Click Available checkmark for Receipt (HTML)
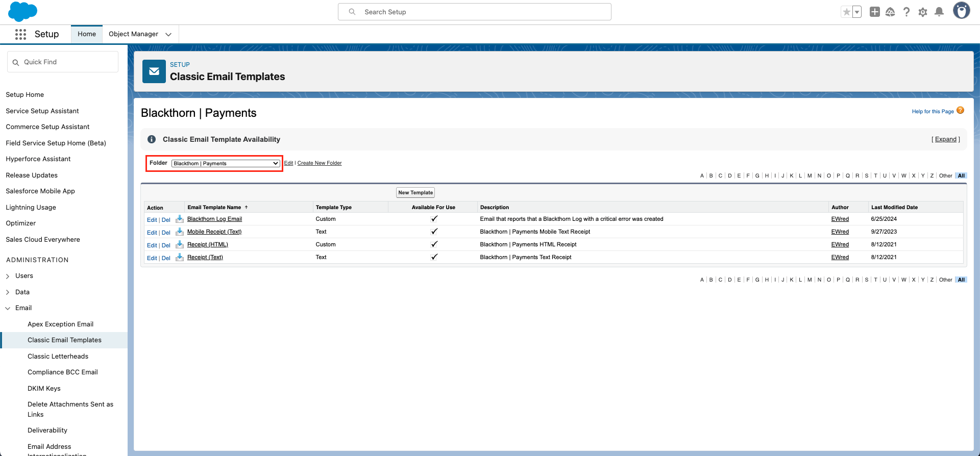The height and width of the screenshot is (456, 980). 434,244
